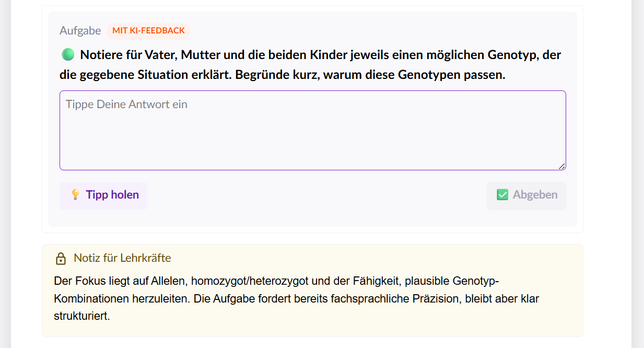The width and height of the screenshot is (644, 348).
Task: Click the green circle icon before the task text
Action: tap(67, 54)
